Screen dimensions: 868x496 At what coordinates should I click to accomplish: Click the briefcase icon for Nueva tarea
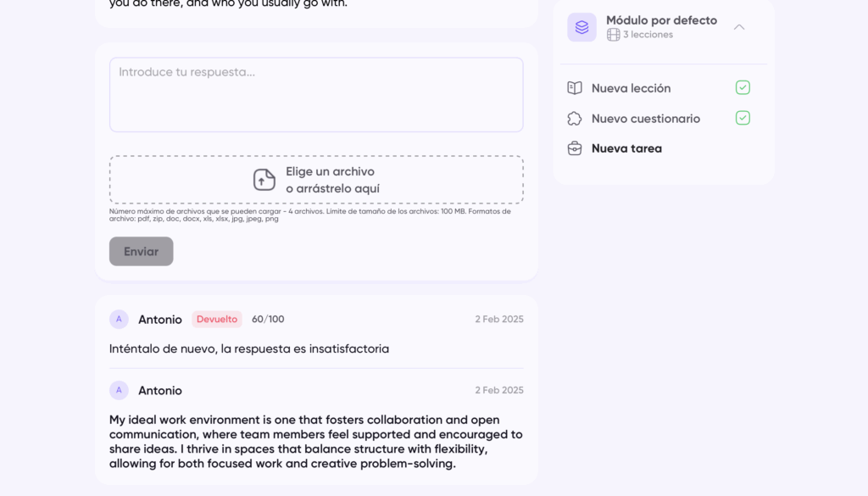coord(575,148)
